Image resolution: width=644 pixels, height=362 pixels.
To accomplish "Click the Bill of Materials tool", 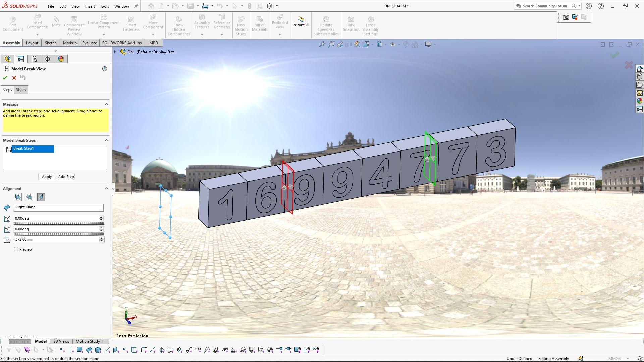I will pyautogui.click(x=260, y=23).
